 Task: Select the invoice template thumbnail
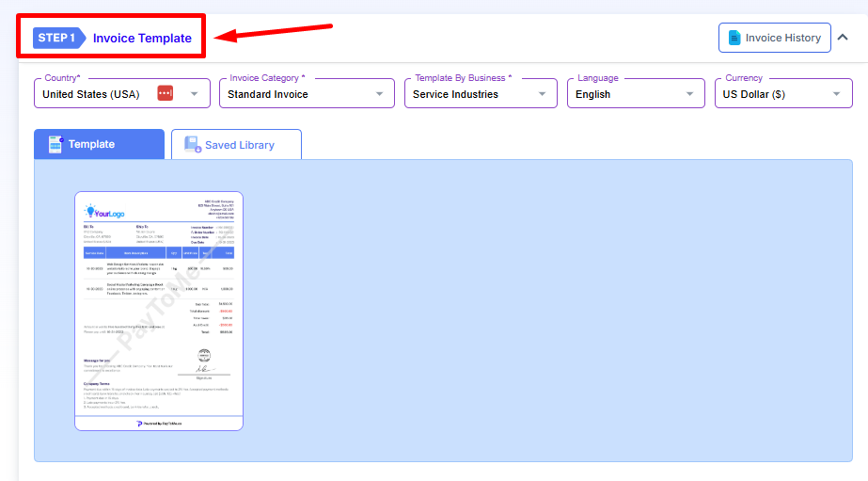159,311
